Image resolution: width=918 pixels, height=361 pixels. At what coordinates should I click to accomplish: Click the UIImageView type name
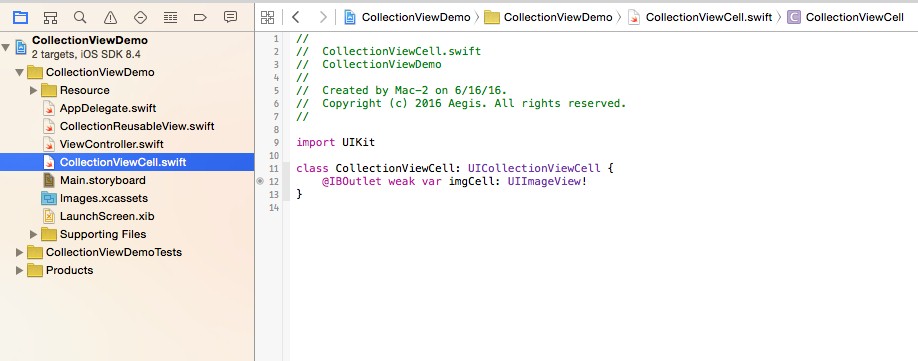tap(544, 181)
